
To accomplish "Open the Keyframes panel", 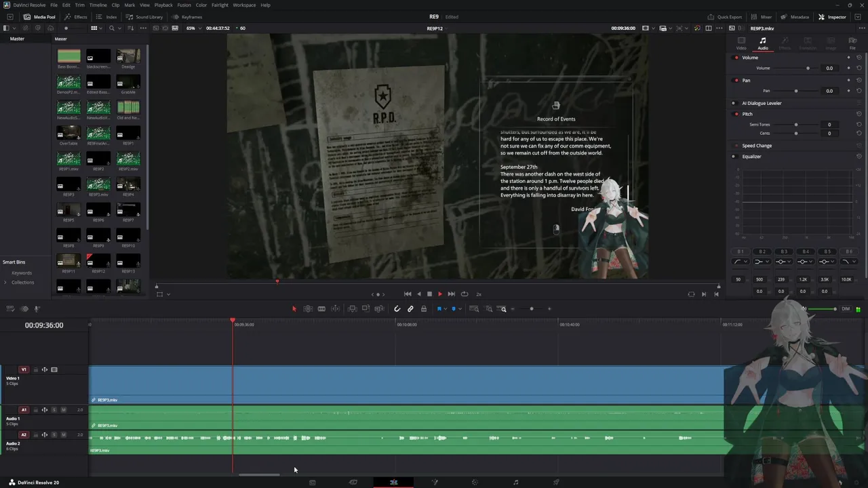I will [x=187, y=17].
